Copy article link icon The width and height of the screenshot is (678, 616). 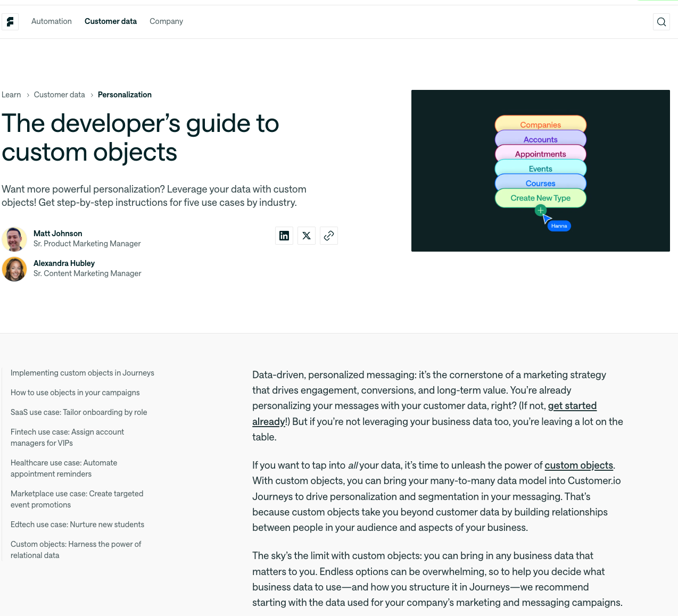[x=329, y=236]
